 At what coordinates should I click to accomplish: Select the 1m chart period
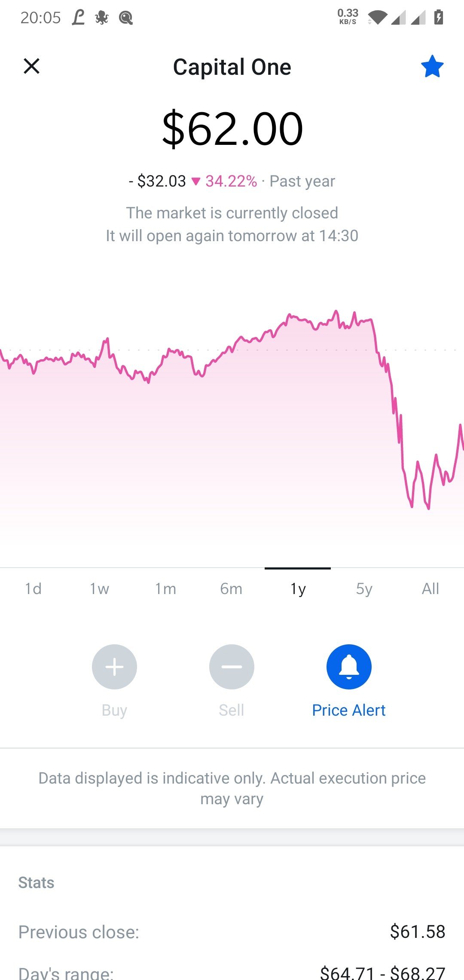(165, 588)
